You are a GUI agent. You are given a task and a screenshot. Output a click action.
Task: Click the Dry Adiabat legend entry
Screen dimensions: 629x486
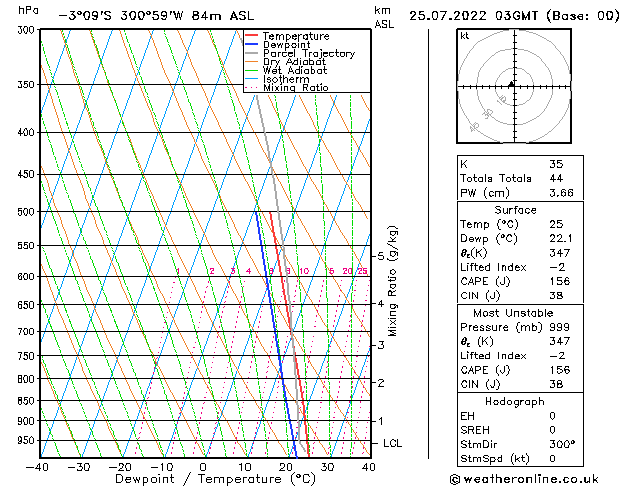pyautogui.click(x=286, y=62)
